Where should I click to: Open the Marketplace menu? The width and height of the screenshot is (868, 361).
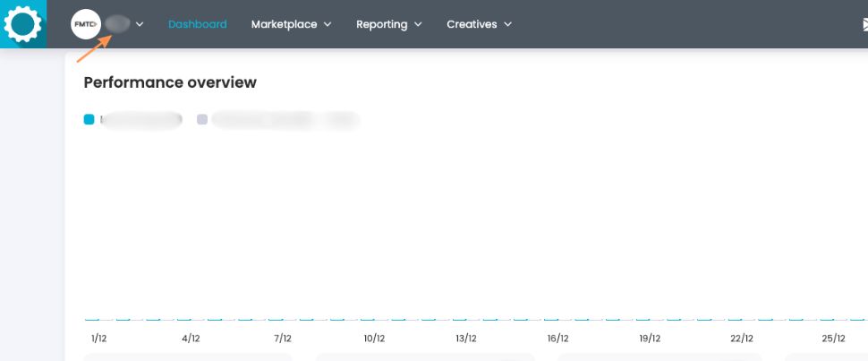tap(284, 24)
